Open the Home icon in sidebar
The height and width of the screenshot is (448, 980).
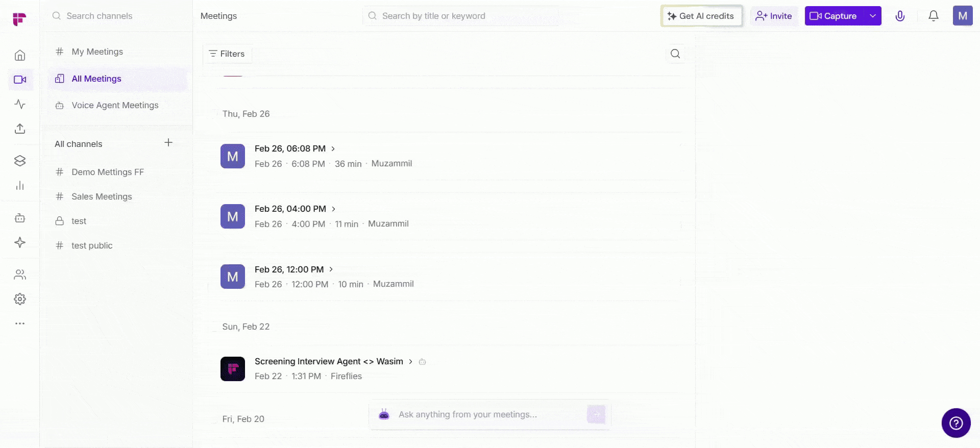click(20, 55)
